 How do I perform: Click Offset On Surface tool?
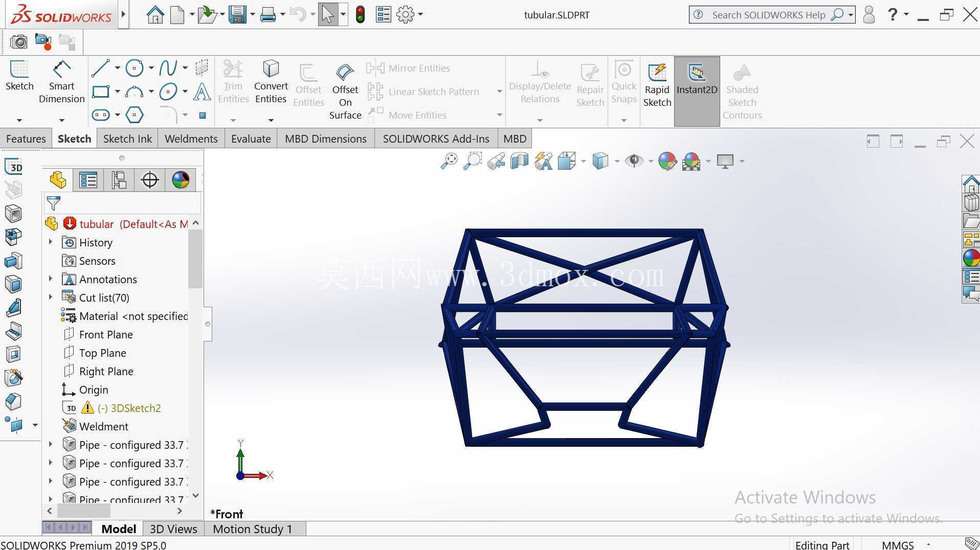click(345, 92)
